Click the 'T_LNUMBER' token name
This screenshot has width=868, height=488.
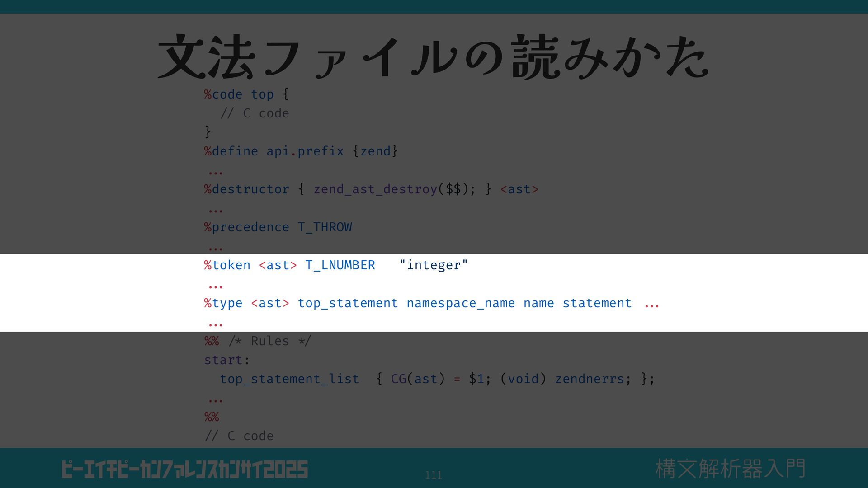(x=340, y=265)
